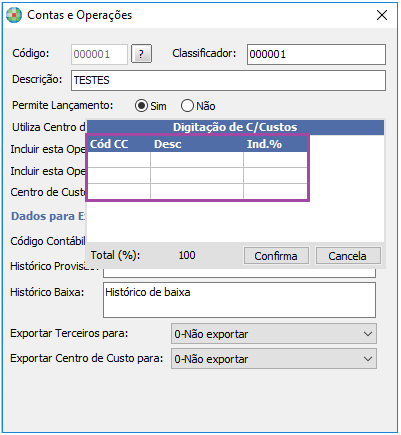This screenshot has height=435, width=401.
Task: Click the first Cód CC cell
Action: pyautogui.click(x=119, y=160)
